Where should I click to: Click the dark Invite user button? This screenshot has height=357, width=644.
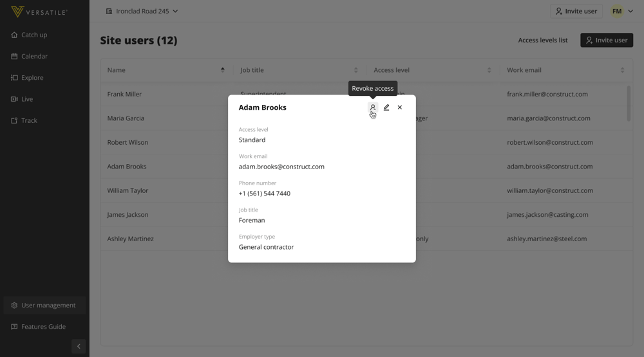pos(606,40)
